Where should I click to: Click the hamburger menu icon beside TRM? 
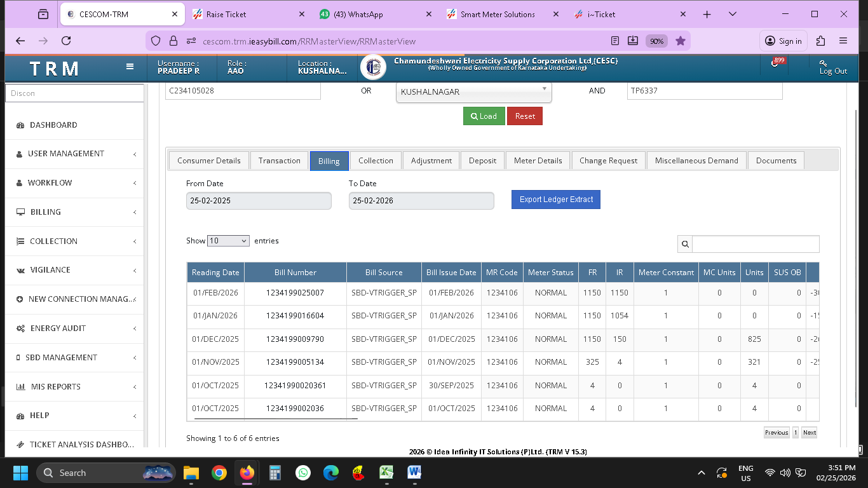point(130,67)
